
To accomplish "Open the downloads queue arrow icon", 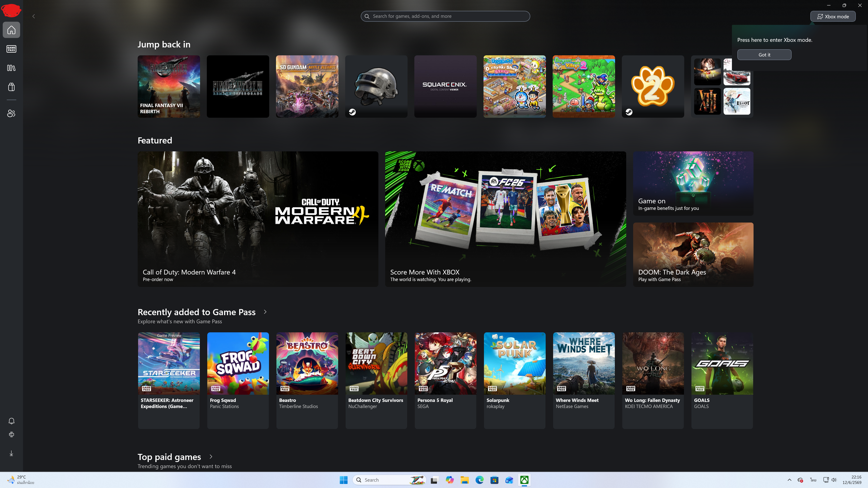I will (12, 453).
